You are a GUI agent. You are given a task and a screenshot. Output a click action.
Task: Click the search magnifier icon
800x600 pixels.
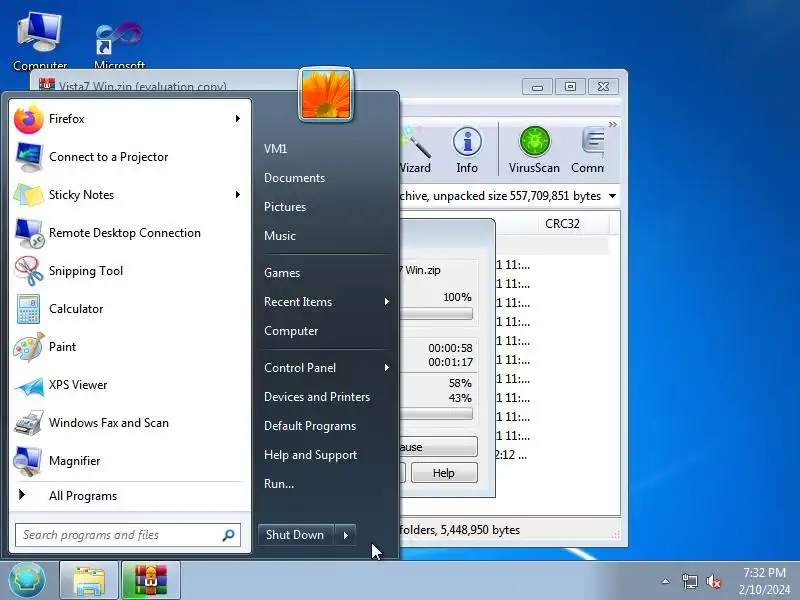228,535
